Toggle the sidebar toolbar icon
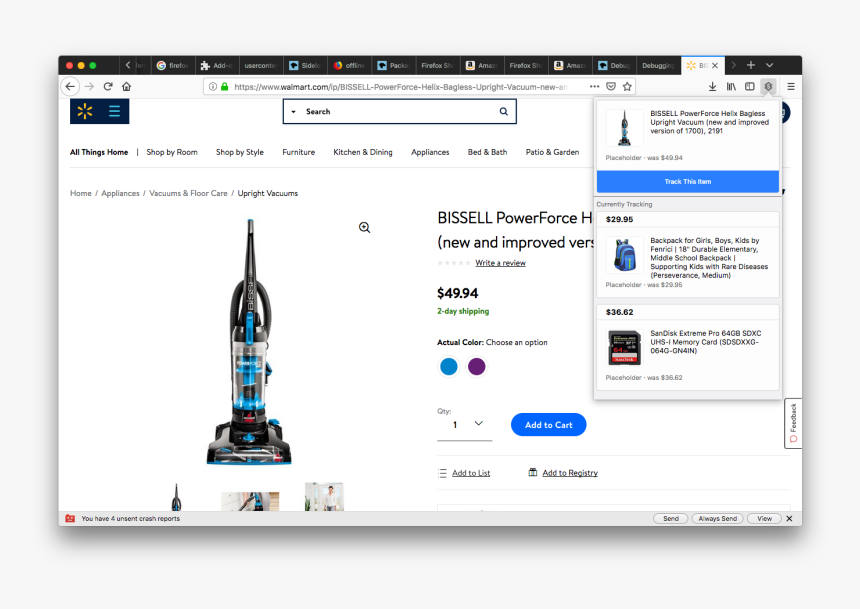The height and width of the screenshot is (609, 860). coord(750,86)
